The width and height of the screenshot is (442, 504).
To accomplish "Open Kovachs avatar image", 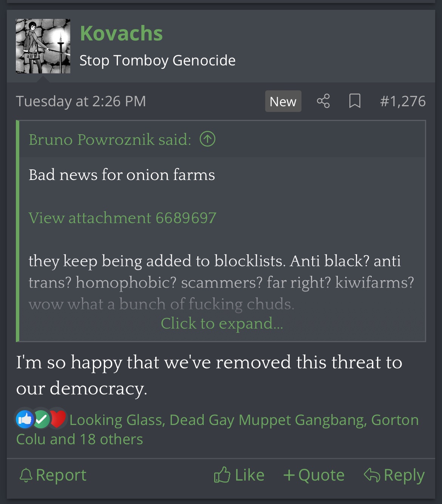I will (43, 46).
